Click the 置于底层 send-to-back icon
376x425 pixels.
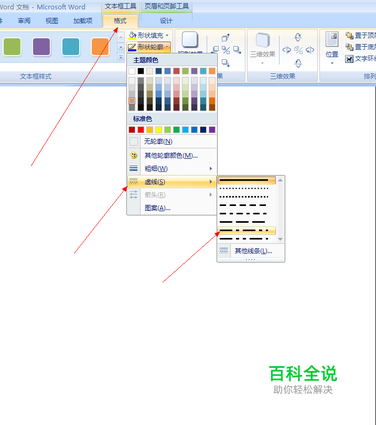click(349, 47)
